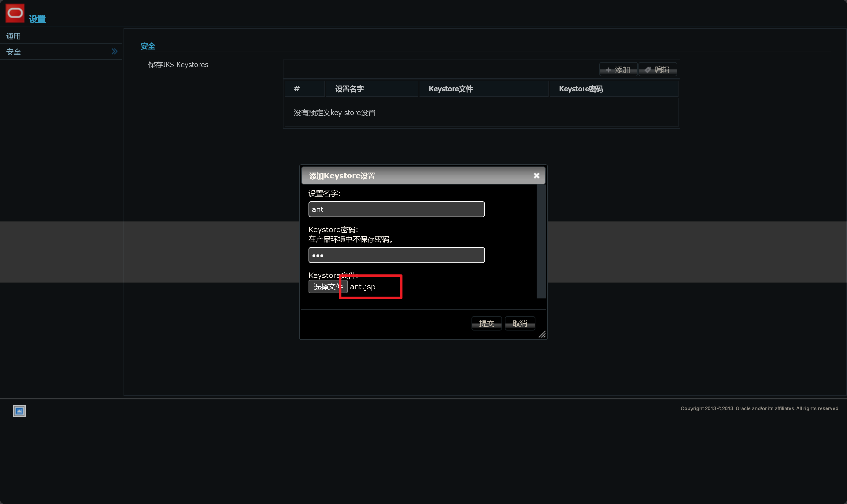Image resolution: width=847 pixels, height=504 pixels.
Task: Select the 安全 sidebar menu item
Action: [x=13, y=52]
